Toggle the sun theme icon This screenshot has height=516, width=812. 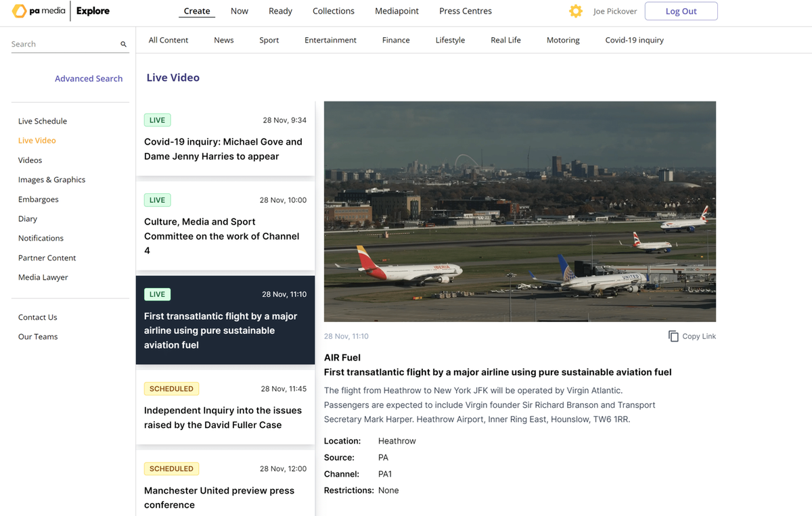576,11
